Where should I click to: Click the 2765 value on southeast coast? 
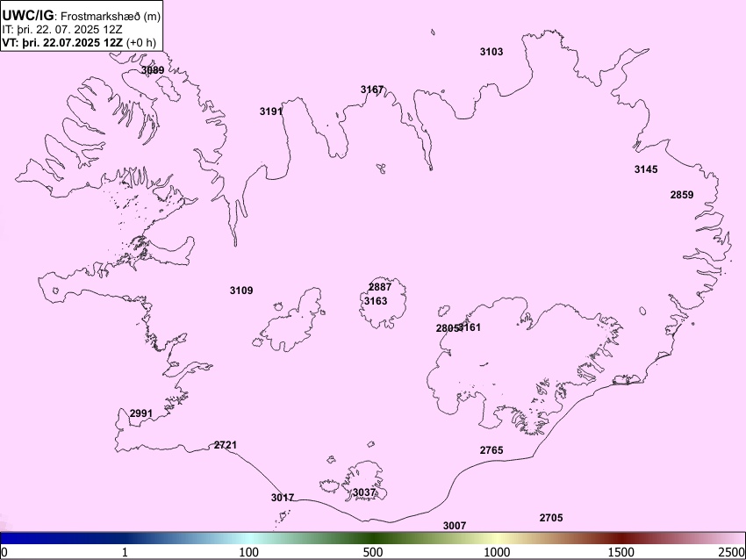click(491, 449)
